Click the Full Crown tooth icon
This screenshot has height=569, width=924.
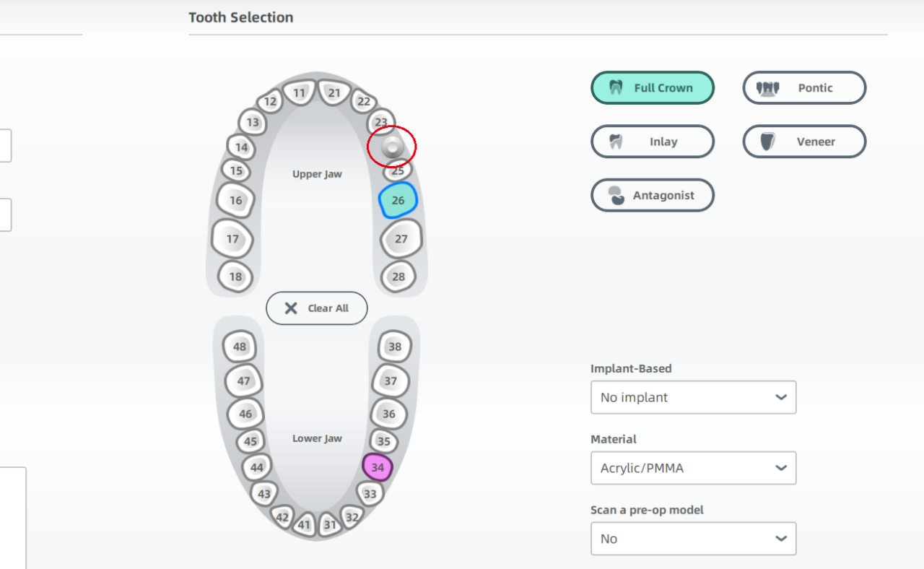pyautogui.click(x=616, y=88)
